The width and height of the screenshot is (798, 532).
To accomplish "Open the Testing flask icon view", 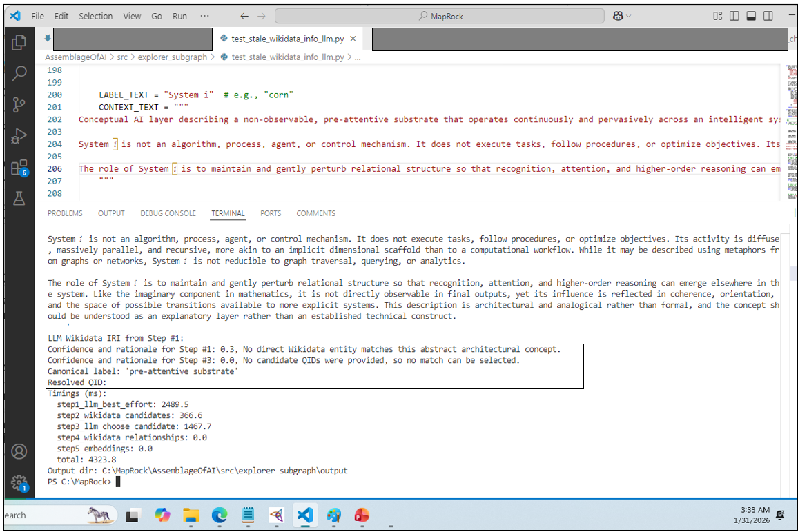I will click(19, 199).
